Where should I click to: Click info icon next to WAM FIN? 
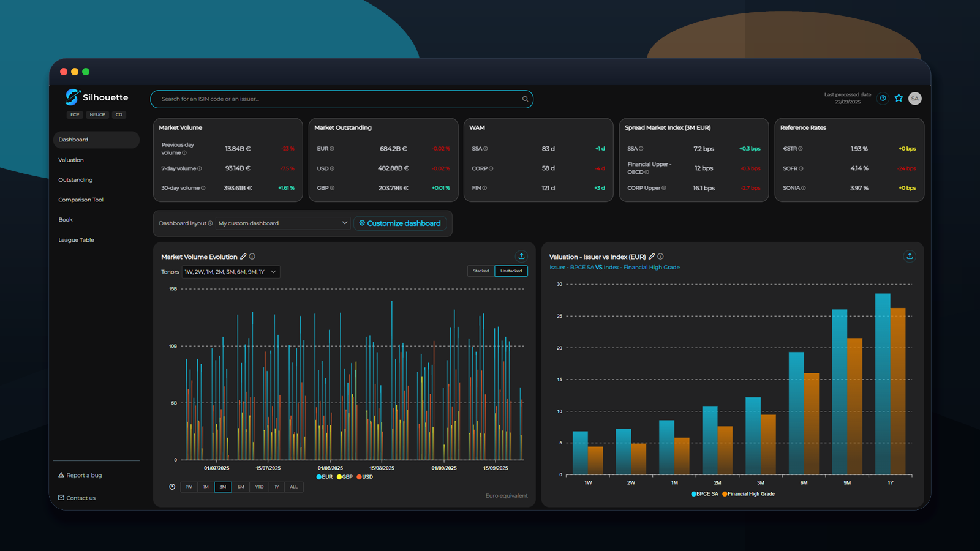[484, 188]
